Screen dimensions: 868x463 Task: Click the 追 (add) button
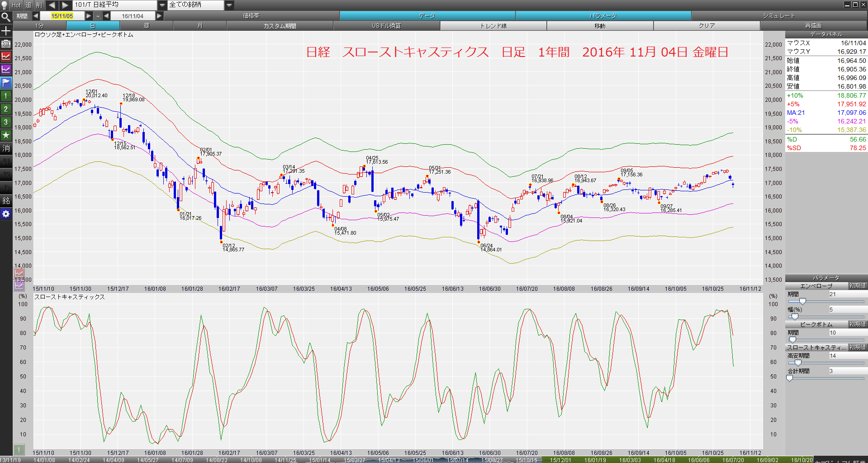(x=28, y=5)
